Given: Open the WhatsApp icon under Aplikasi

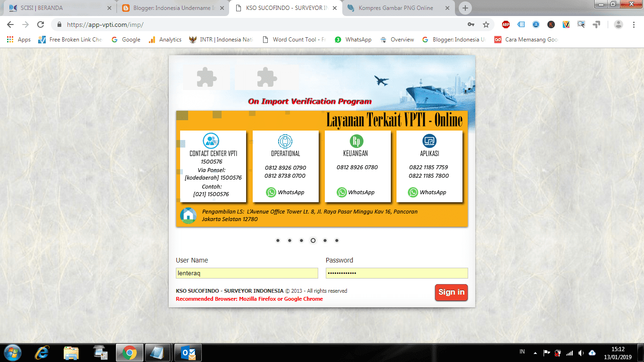Looking at the screenshot, I should pyautogui.click(x=413, y=192).
